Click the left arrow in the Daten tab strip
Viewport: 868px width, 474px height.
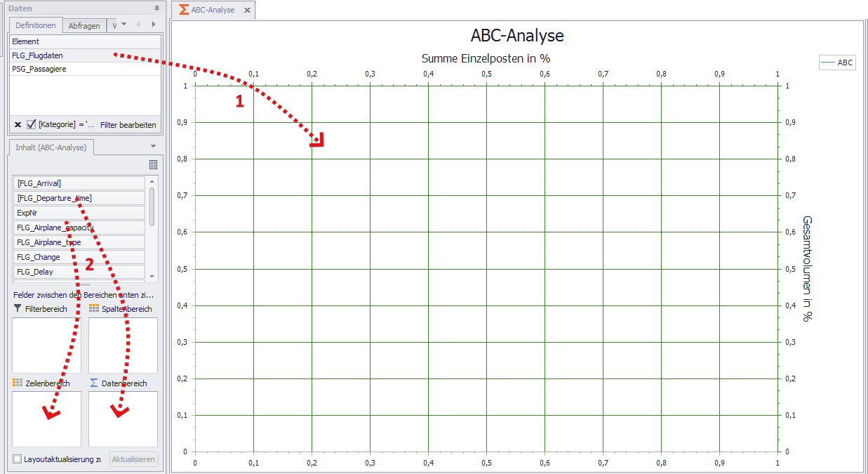tap(138, 25)
